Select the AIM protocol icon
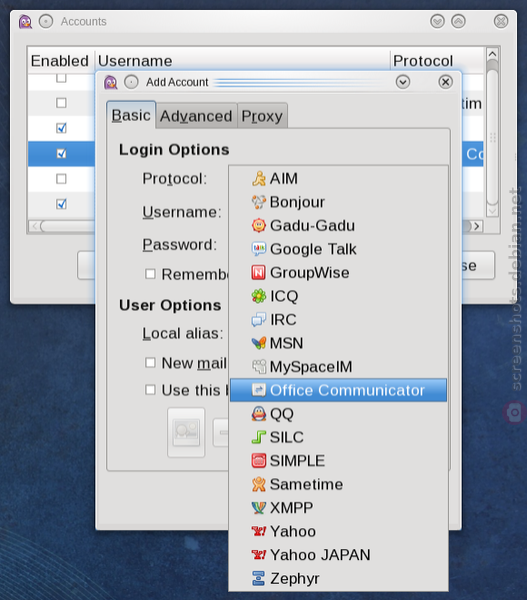This screenshot has height=600, width=527. click(259, 179)
